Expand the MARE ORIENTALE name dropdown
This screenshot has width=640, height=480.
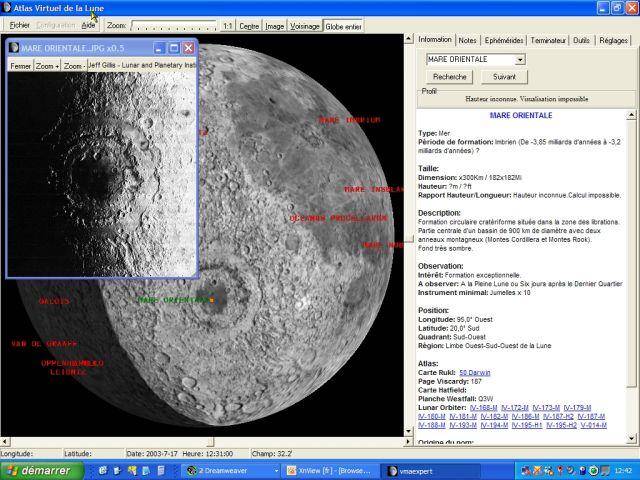point(520,60)
